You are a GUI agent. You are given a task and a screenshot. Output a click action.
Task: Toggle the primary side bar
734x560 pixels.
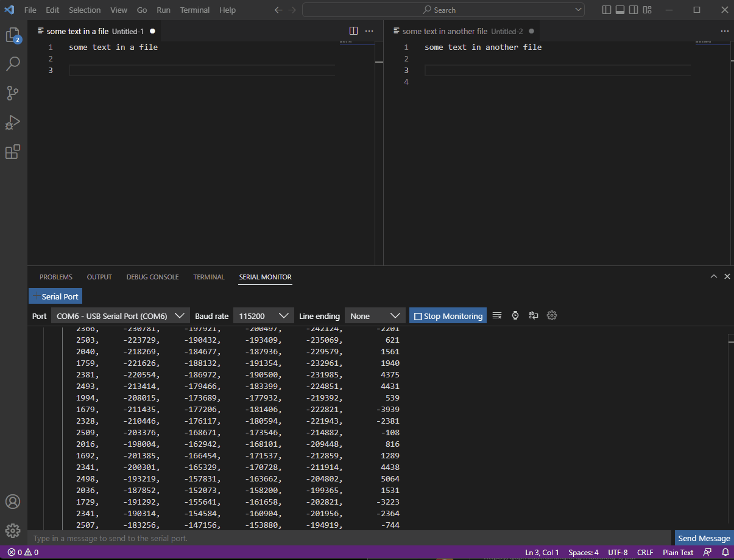tap(606, 10)
